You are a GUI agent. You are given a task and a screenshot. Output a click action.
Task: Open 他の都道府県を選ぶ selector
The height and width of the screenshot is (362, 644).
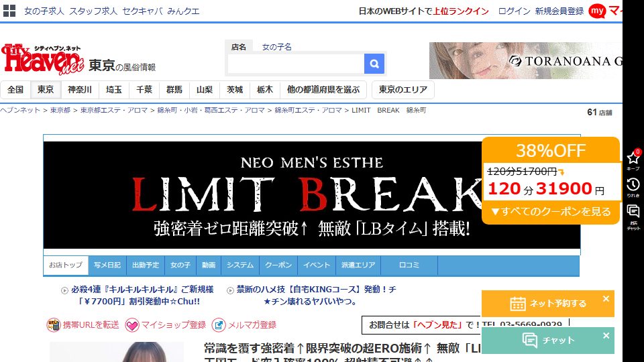[323, 89]
